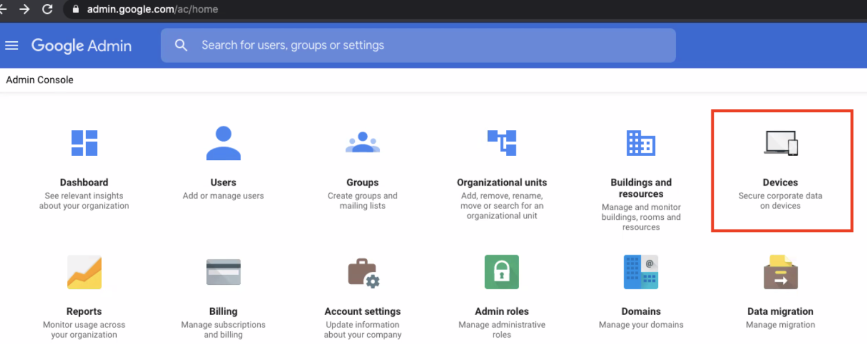
Task: Reload the page with refresh icon
Action: tap(47, 9)
